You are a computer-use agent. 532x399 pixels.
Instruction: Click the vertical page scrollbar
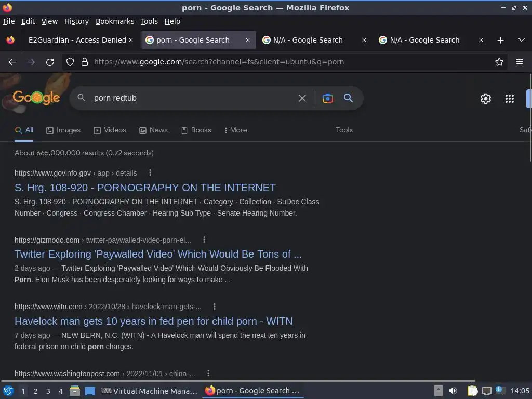[530, 118]
